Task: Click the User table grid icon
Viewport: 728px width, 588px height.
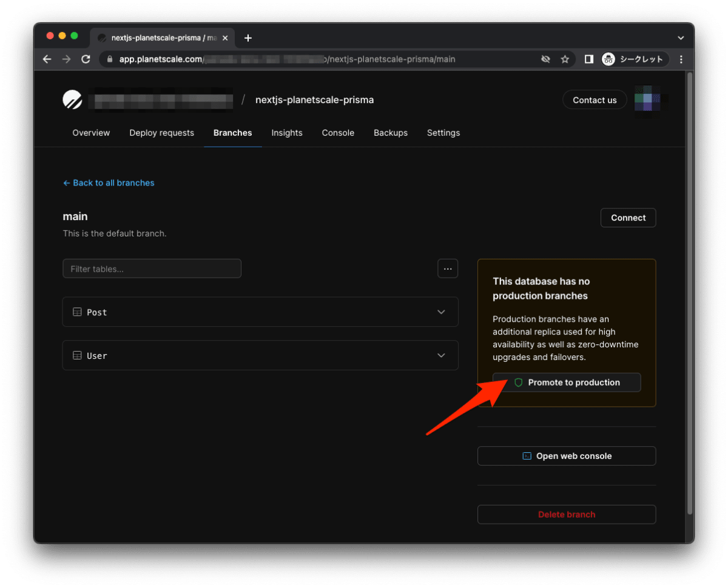Action: coord(77,356)
